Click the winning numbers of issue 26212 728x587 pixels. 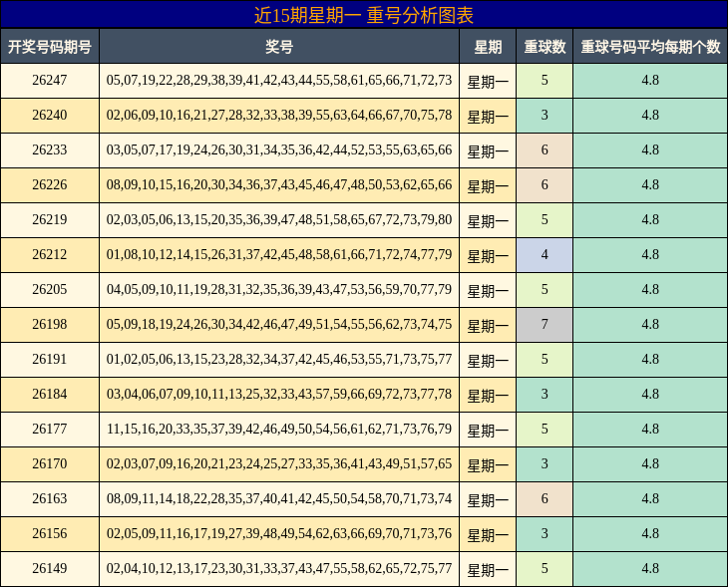(x=279, y=255)
